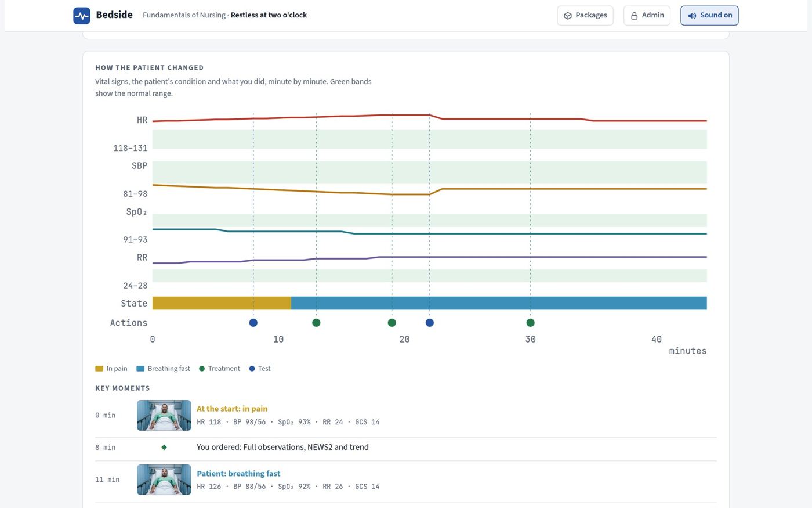Click the HOW THE PATIENT CHANGED heading

click(x=149, y=68)
